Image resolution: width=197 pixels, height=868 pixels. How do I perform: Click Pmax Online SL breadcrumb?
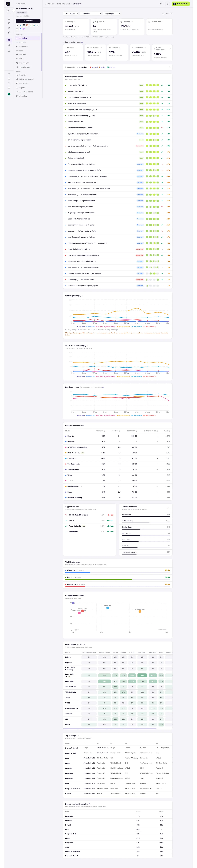64,4
